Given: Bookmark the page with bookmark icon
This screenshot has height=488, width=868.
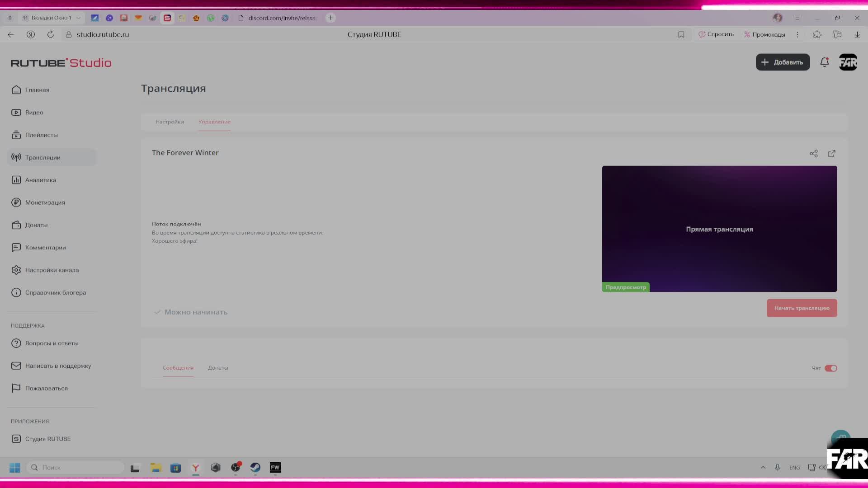Looking at the screenshot, I should [681, 34].
